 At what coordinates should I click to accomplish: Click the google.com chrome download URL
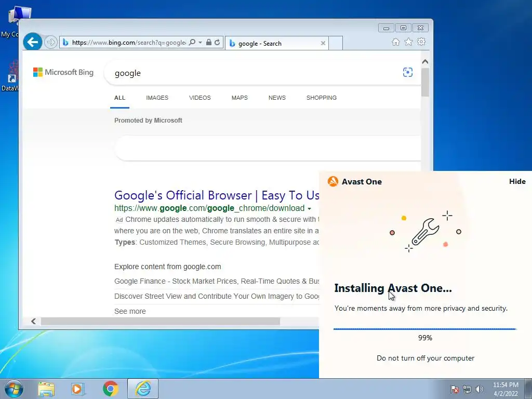click(x=209, y=208)
